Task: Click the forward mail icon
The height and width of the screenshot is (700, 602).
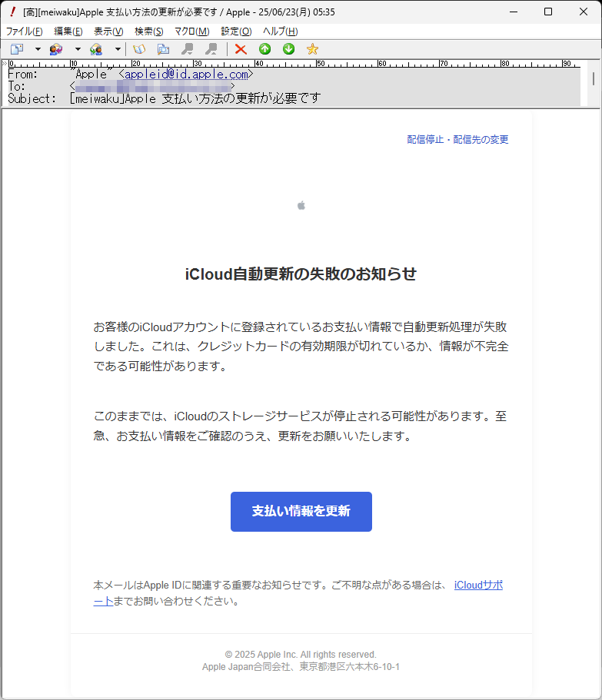Action: 96,49
